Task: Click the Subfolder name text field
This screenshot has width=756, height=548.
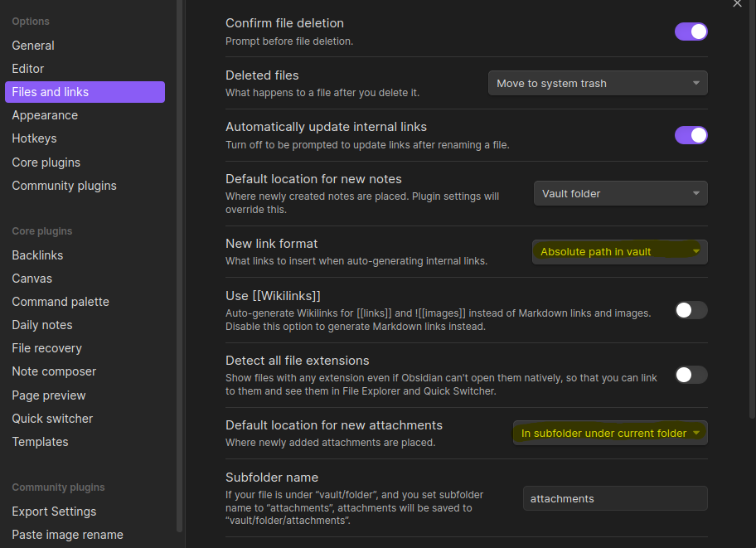Action: click(614, 498)
